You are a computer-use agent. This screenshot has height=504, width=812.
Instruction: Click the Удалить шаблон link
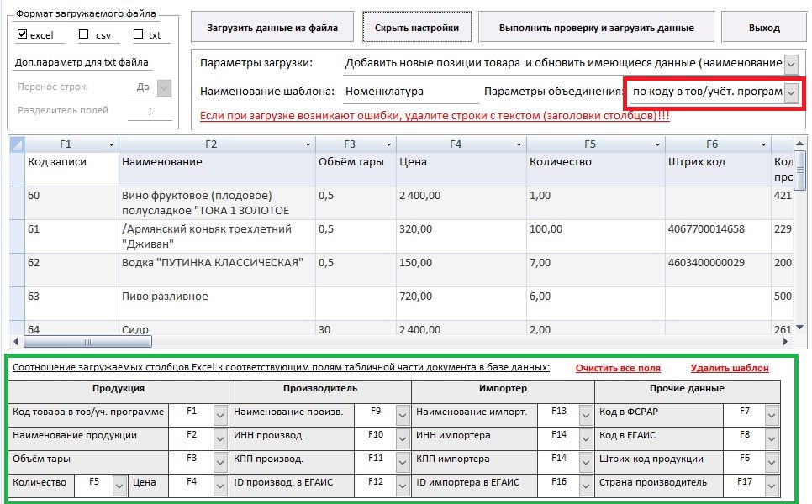(x=729, y=368)
